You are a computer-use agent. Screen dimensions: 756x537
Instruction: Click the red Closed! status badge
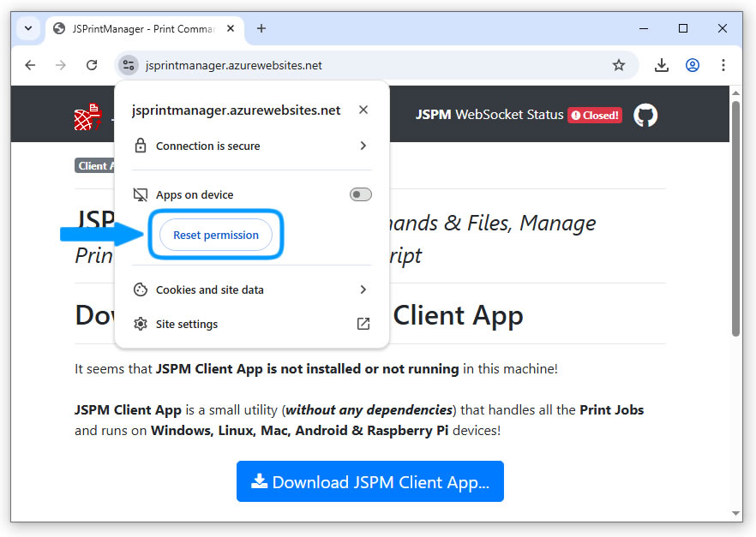[595, 116]
